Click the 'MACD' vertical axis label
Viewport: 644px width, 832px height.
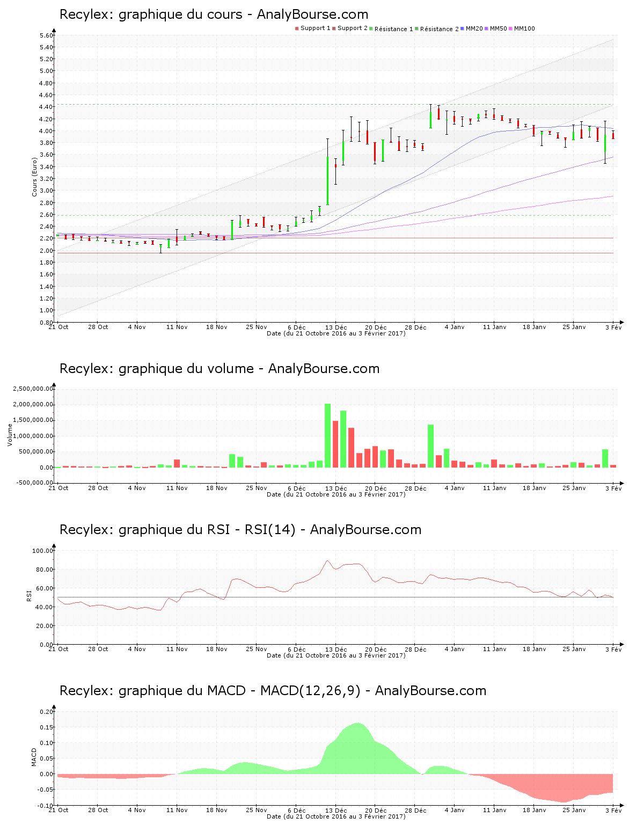pyautogui.click(x=34, y=757)
